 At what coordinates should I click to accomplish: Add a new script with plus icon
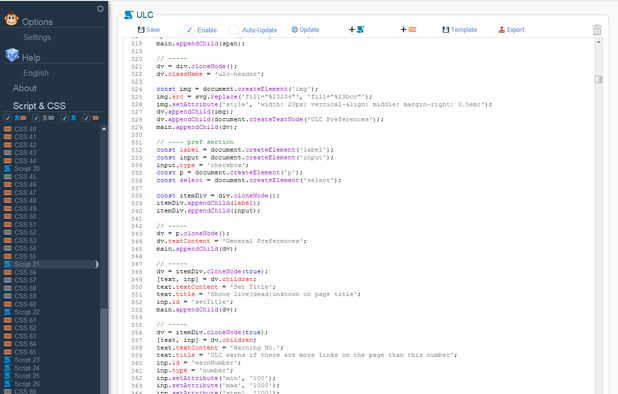[356, 30]
